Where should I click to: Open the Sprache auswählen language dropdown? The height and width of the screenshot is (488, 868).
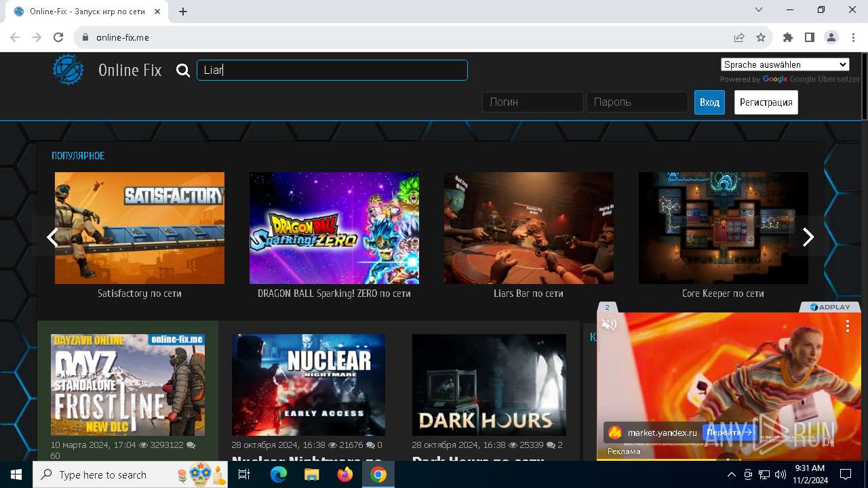point(785,64)
